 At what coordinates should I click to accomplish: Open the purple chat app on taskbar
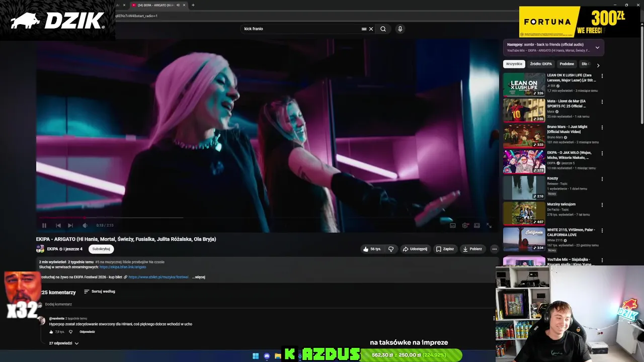pos(267,356)
